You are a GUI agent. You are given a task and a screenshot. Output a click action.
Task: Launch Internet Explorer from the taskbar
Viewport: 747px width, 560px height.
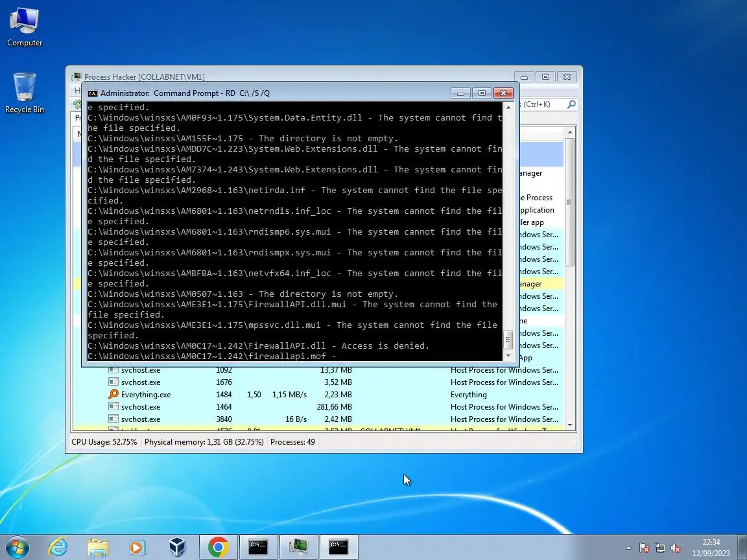58,546
